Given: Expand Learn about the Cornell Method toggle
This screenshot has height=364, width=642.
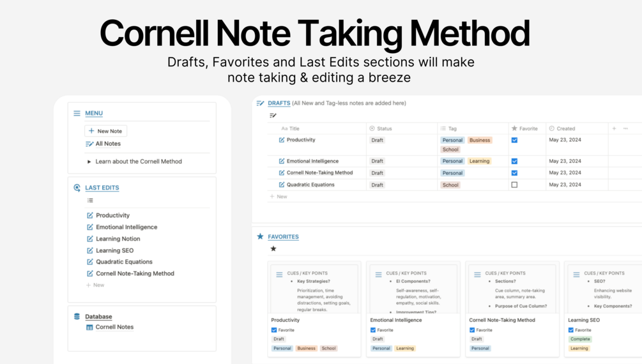Looking at the screenshot, I should tap(89, 162).
